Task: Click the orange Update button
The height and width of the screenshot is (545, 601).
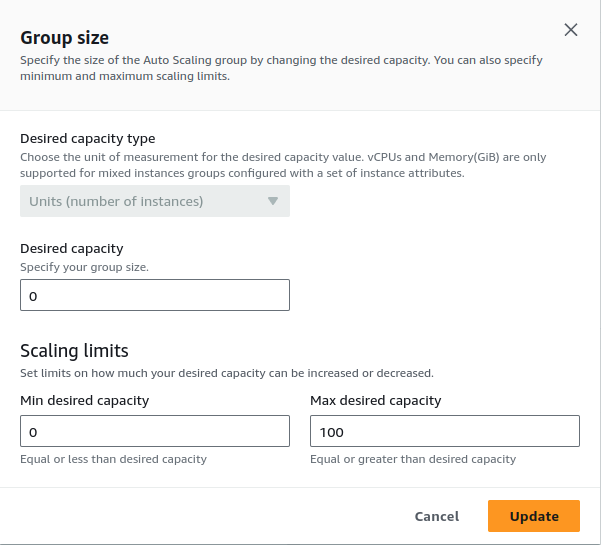Action: [534, 516]
